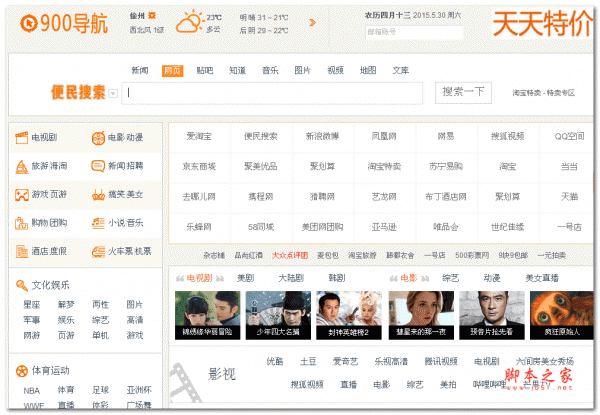
Task: Open the 爱奇艺 video link
Action: coord(345,361)
